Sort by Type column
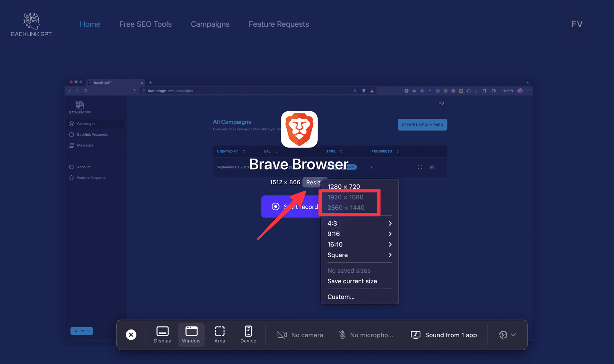Image resolution: width=614 pixels, height=364 pixels. (x=334, y=151)
